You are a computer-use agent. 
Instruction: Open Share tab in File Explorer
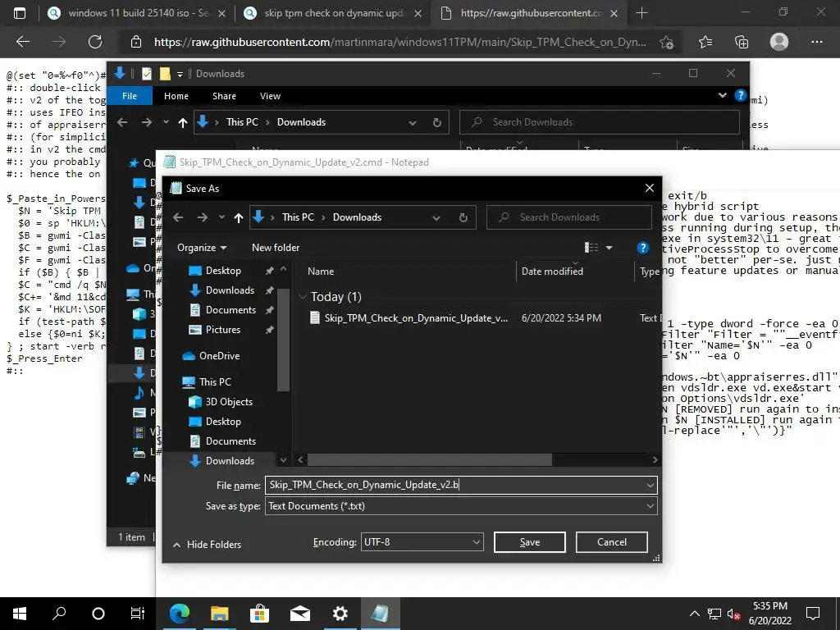pos(224,96)
